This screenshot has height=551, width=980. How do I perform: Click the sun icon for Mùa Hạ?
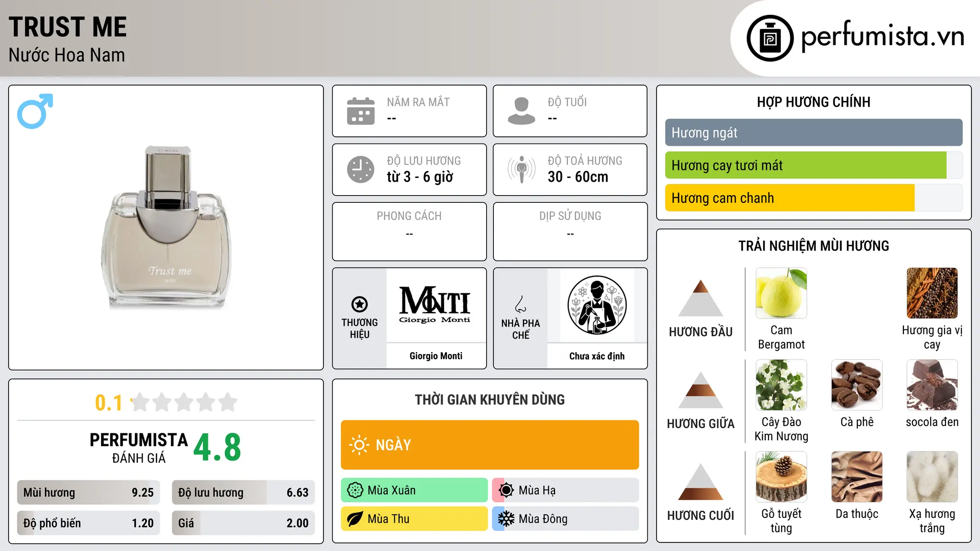point(506,490)
